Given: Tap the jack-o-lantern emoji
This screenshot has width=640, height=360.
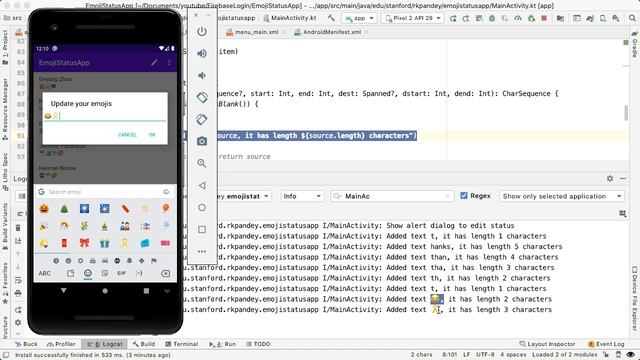Looking at the screenshot, I should click(x=44, y=209).
